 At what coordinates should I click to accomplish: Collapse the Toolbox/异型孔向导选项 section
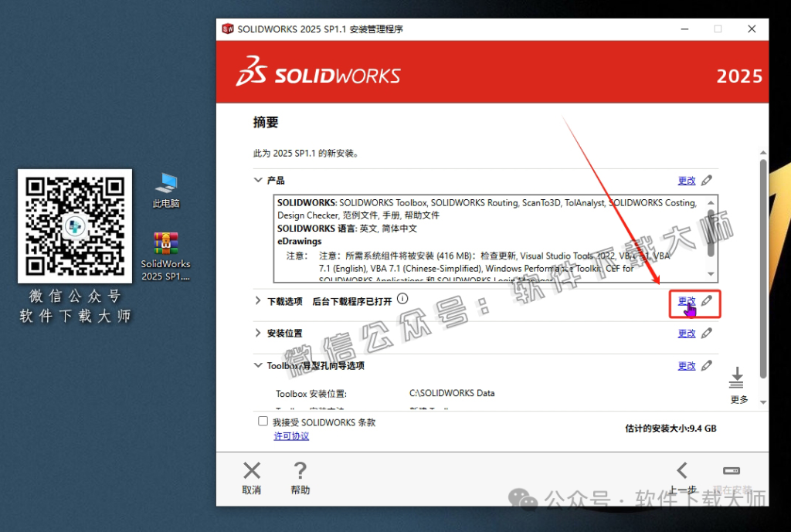coord(257,365)
